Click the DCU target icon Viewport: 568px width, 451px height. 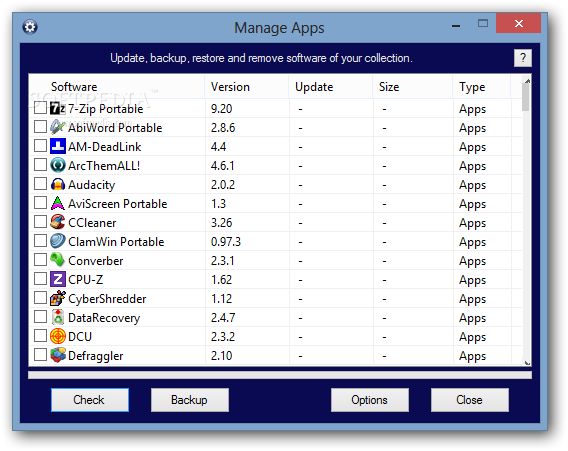pyautogui.click(x=57, y=336)
